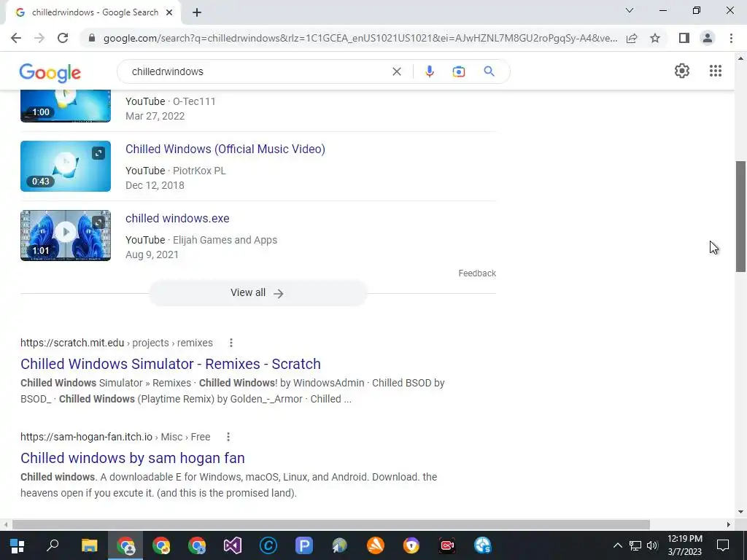The image size is (747, 560).
Task: Open the sam-hogan-fan.itch.io result options menu
Action: pyautogui.click(x=228, y=437)
